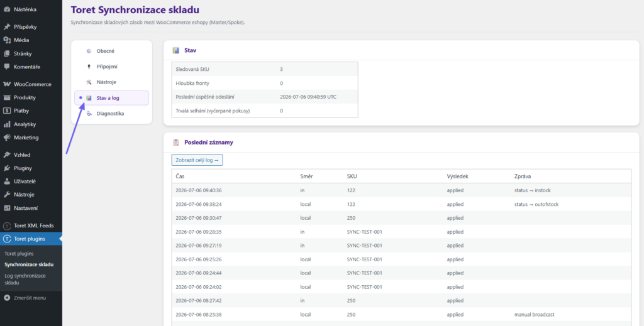Click the Zpráva column header
Screen dimensions: 644x326
523,176
